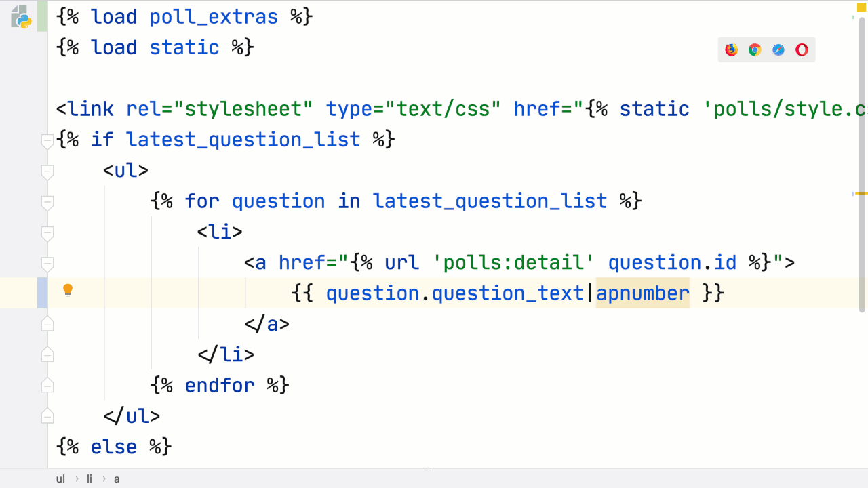This screenshot has width=868, height=488.
Task: Click fold marker at closing li tag
Action: click(47, 354)
